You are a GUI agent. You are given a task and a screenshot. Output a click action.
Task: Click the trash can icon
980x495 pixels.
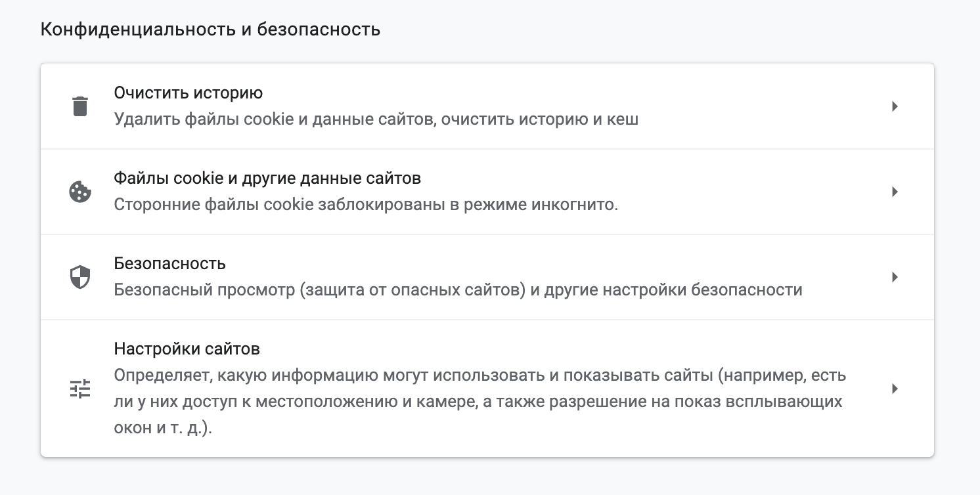79,106
